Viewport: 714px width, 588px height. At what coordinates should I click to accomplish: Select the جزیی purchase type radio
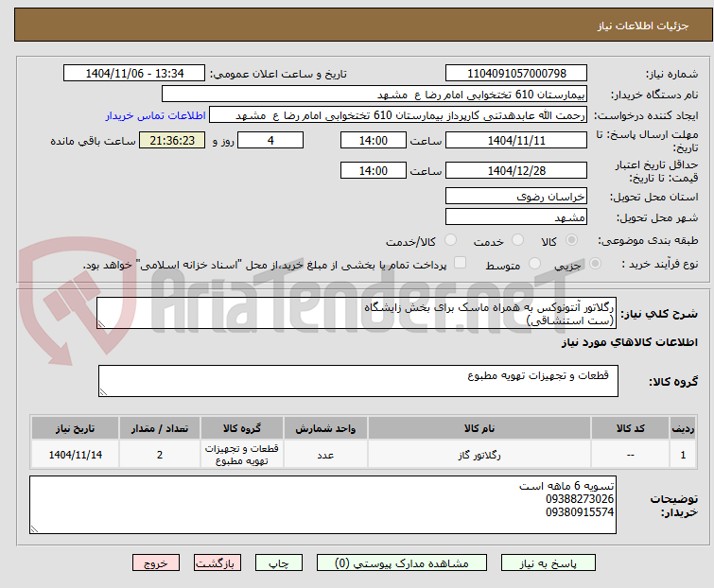[x=595, y=264]
